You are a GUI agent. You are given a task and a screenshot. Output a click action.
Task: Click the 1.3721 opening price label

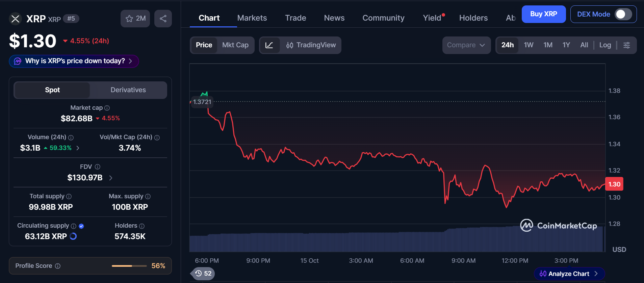(202, 102)
